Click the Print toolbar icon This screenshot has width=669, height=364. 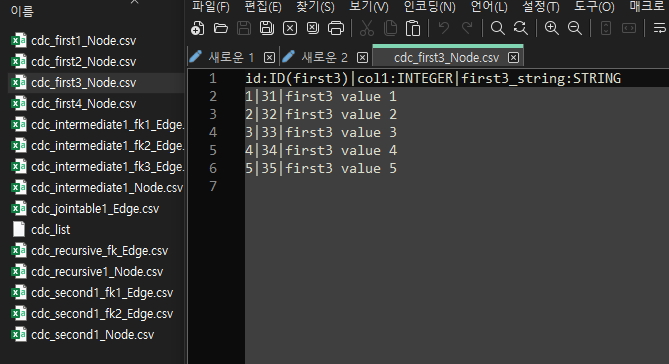tap(336, 28)
